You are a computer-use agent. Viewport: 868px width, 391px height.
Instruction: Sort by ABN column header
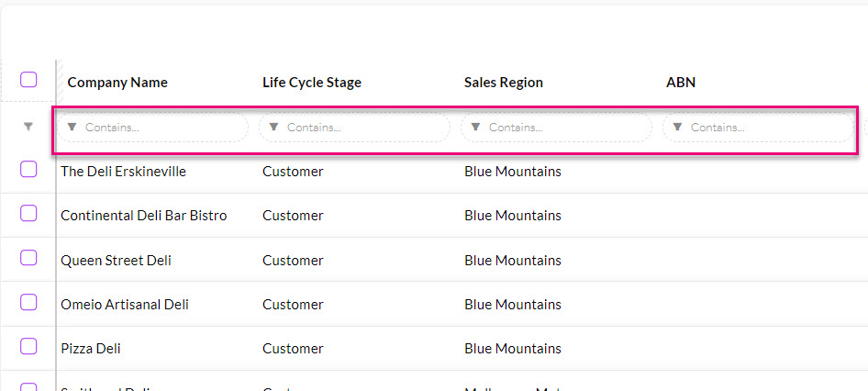click(x=681, y=83)
